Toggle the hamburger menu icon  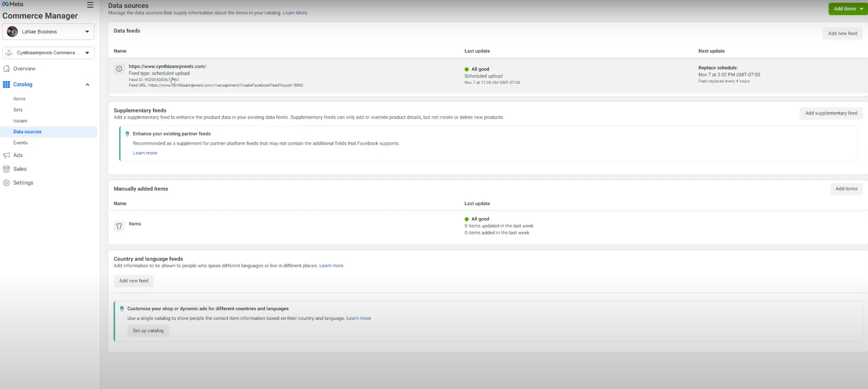click(90, 5)
